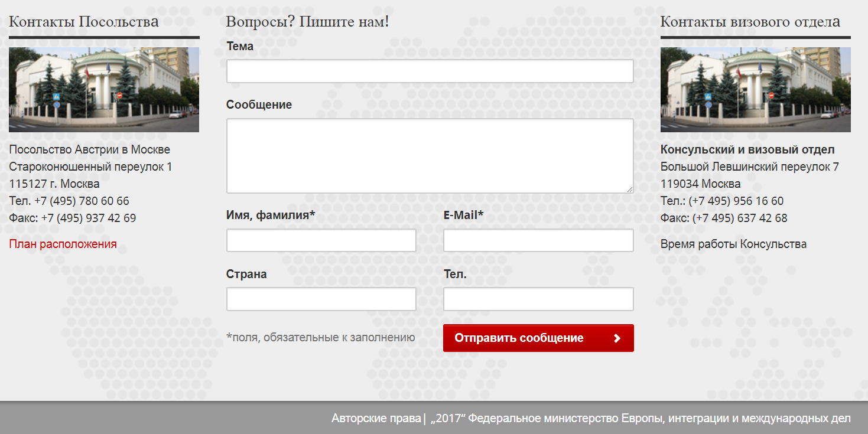Focus the E-Mail input field
Viewport: 868px width, 434px height.
coord(538,240)
